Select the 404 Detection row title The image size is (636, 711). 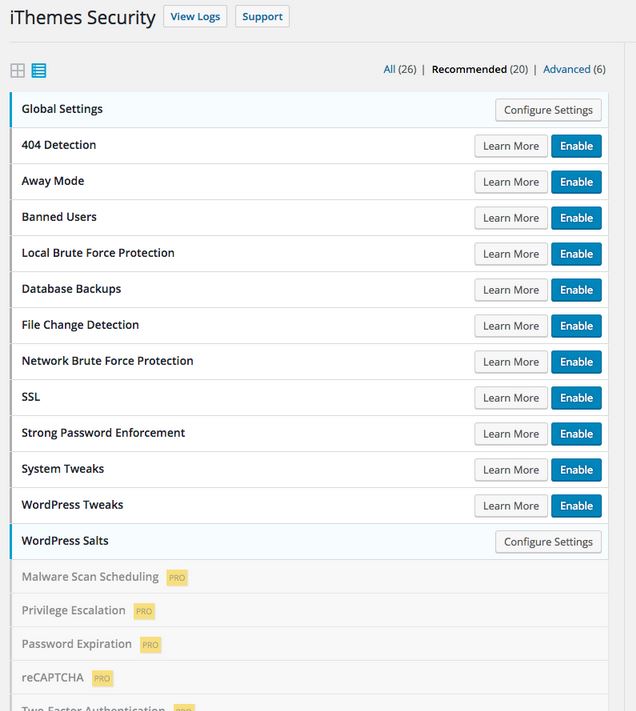59,145
